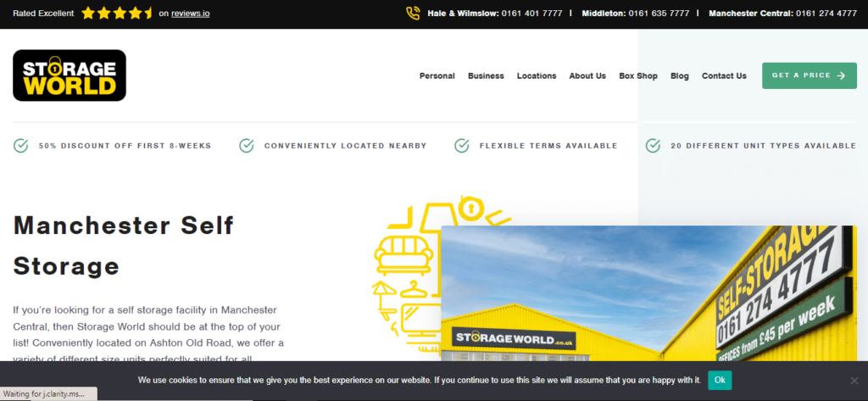Screen dimensions: 868x401
Task: Visit the Blog page
Action: (680, 76)
